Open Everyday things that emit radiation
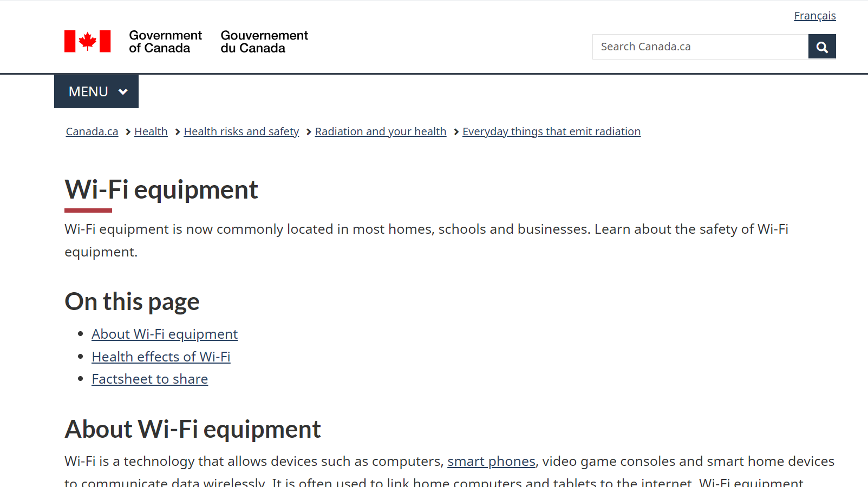Viewport: 868px width, 487px height. coord(551,131)
